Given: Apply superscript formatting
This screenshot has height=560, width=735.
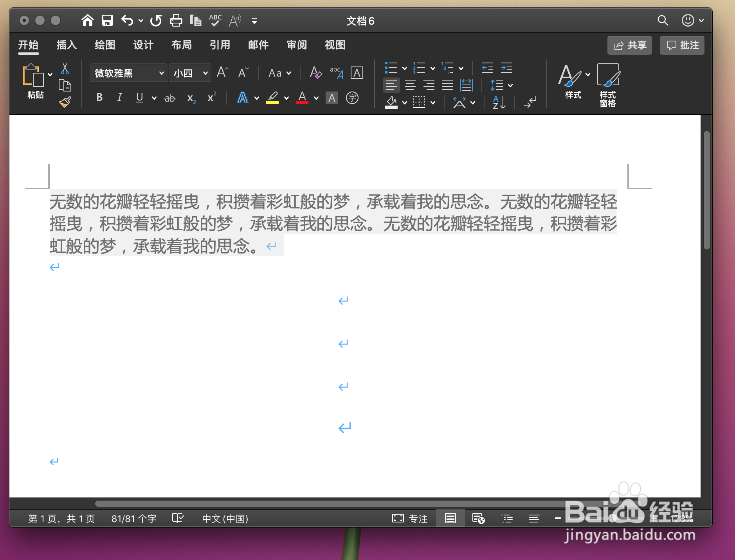Looking at the screenshot, I should [211, 98].
